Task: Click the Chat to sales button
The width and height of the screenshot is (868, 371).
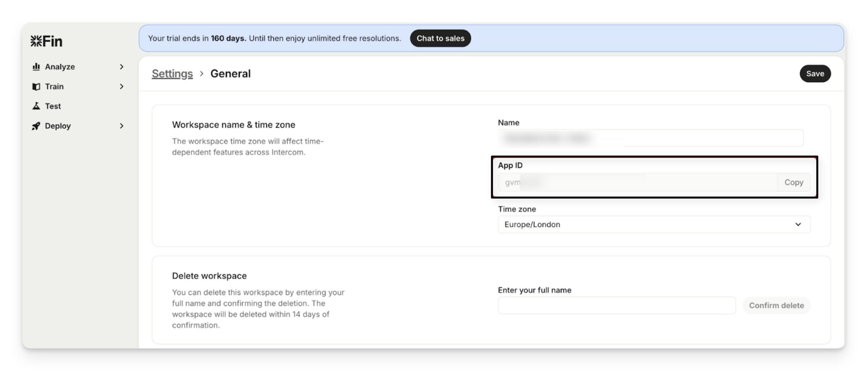Action: [440, 38]
